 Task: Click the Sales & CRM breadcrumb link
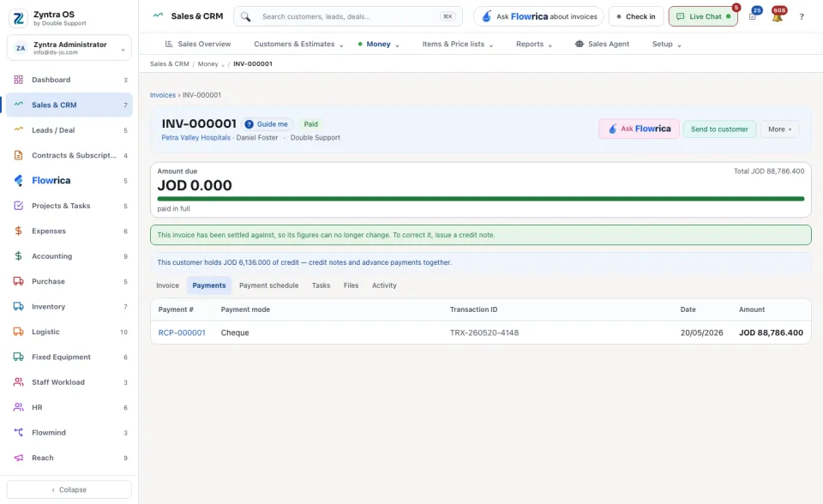[x=170, y=64]
